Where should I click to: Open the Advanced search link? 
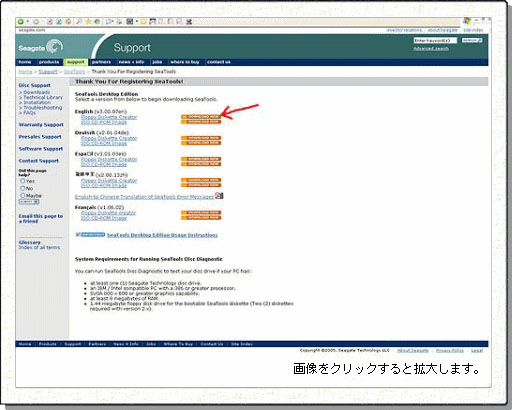(x=431, y=49)
